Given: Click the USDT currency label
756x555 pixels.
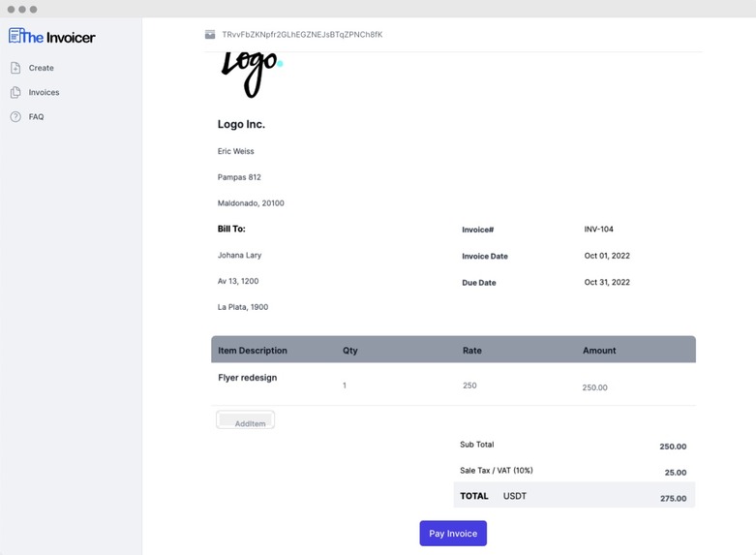Looking at the screenshot, I should tap(515, 496).
